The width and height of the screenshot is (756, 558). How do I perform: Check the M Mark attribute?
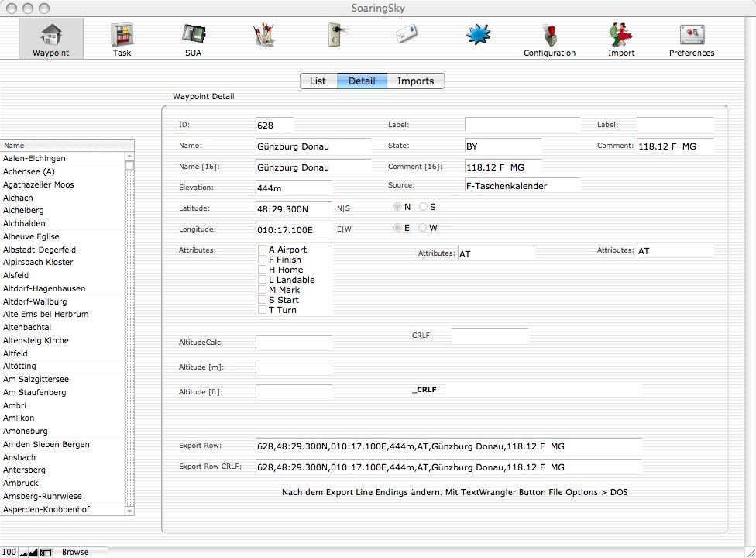pyautogui.click(x=263, y=290)
